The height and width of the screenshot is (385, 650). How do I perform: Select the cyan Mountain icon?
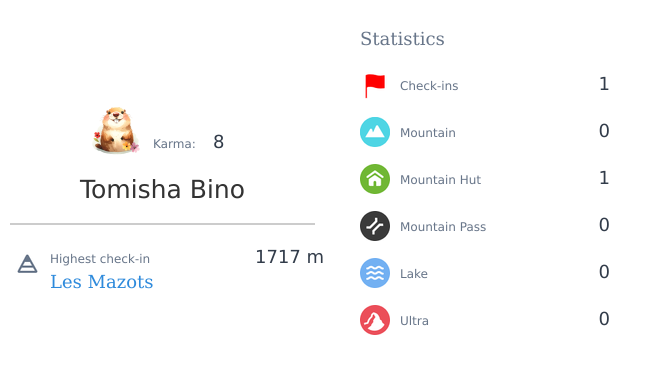pyautogui.click(x=375, y=132)
